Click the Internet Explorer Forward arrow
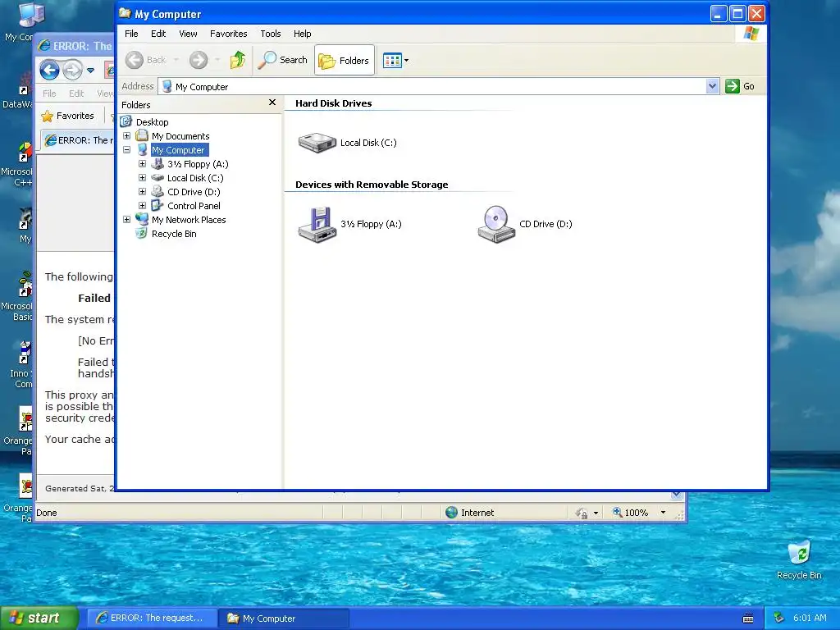Image resolution: width=840 pixels, height=630 pixels. pyautogui.click(x=72, y=70)
